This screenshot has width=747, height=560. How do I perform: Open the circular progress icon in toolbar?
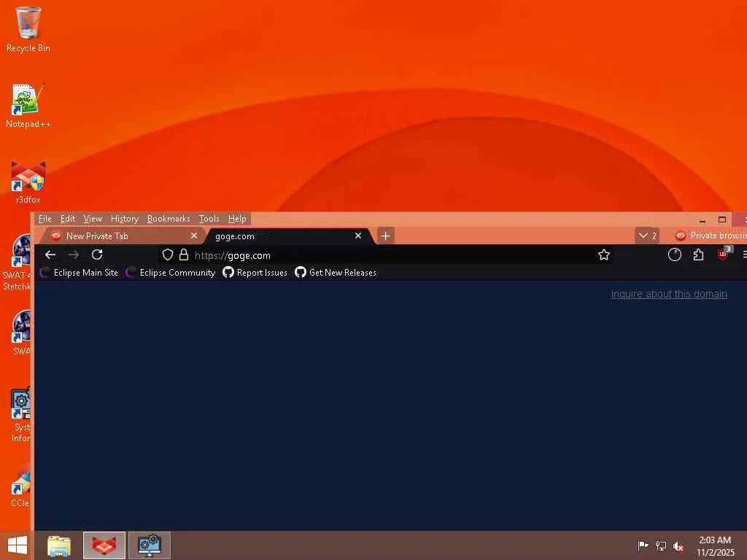click(x=675, y=254)
